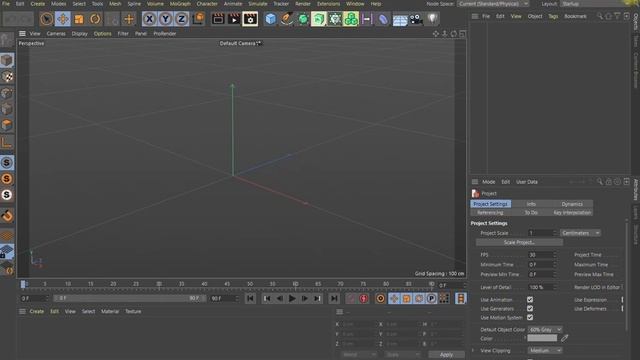Uncheck Use Motion System checkbox

[x=530, y=317]
